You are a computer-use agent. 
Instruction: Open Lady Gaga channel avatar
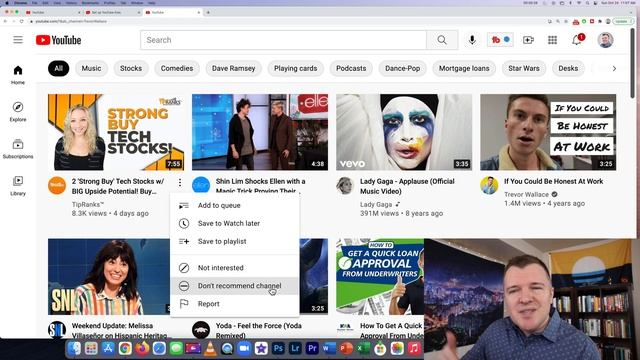345,185
